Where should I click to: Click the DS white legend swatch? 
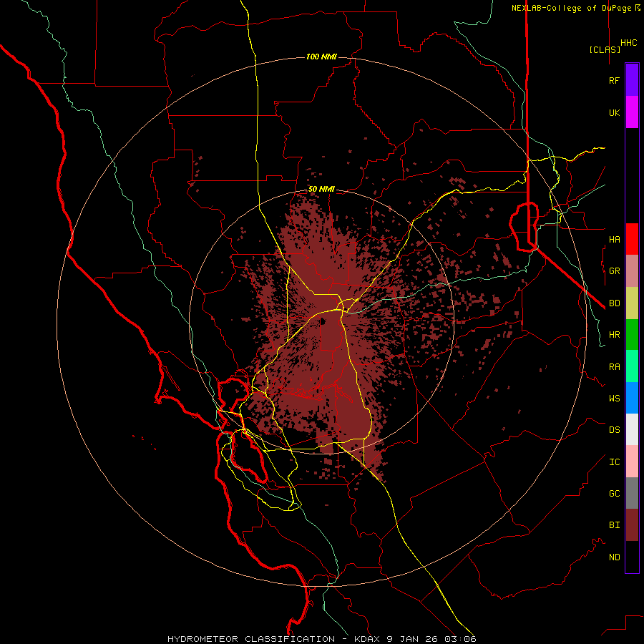coord(632,429)
